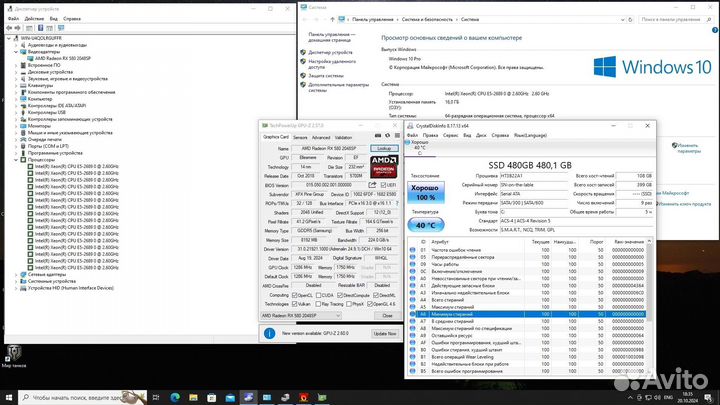Screen dimensions: 720x405
Task: Open Task View on the taskbar
Action: pos(156,397)
